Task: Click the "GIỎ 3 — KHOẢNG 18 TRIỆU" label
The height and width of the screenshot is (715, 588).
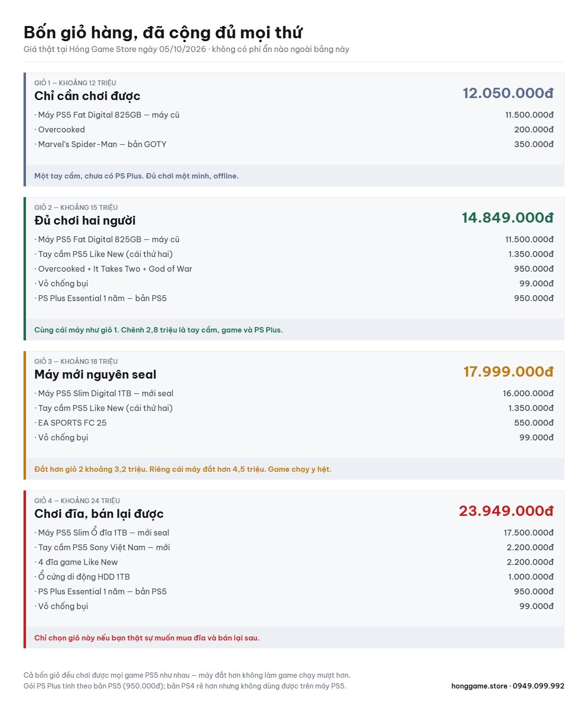Action: [76, 361]
